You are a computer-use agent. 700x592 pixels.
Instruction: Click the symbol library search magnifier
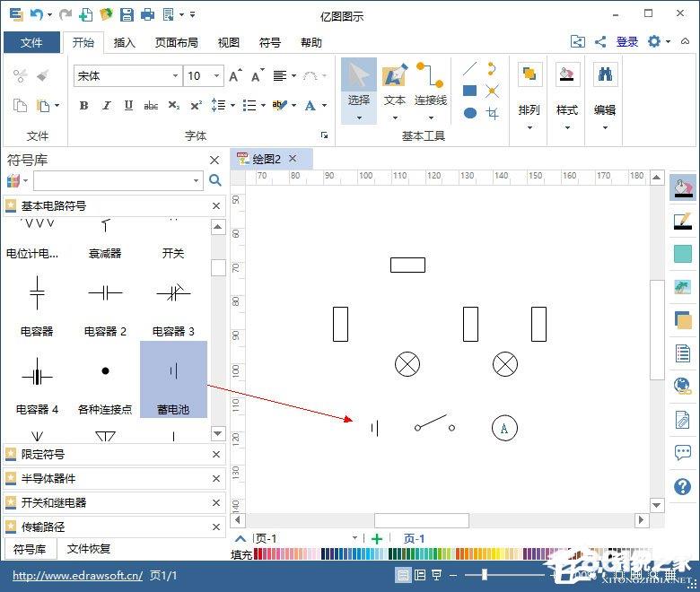(x=215, y=180)
